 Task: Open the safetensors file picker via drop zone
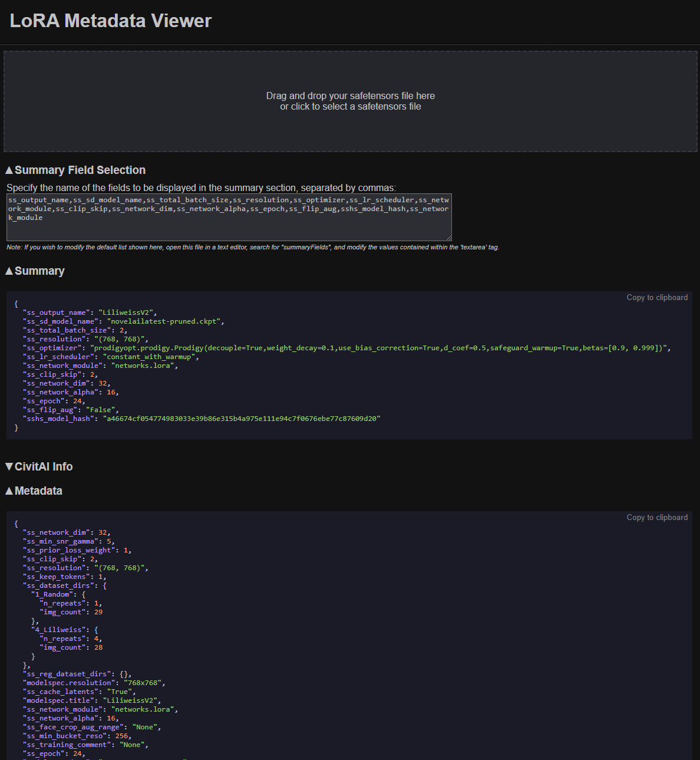[x=350, y=101]
